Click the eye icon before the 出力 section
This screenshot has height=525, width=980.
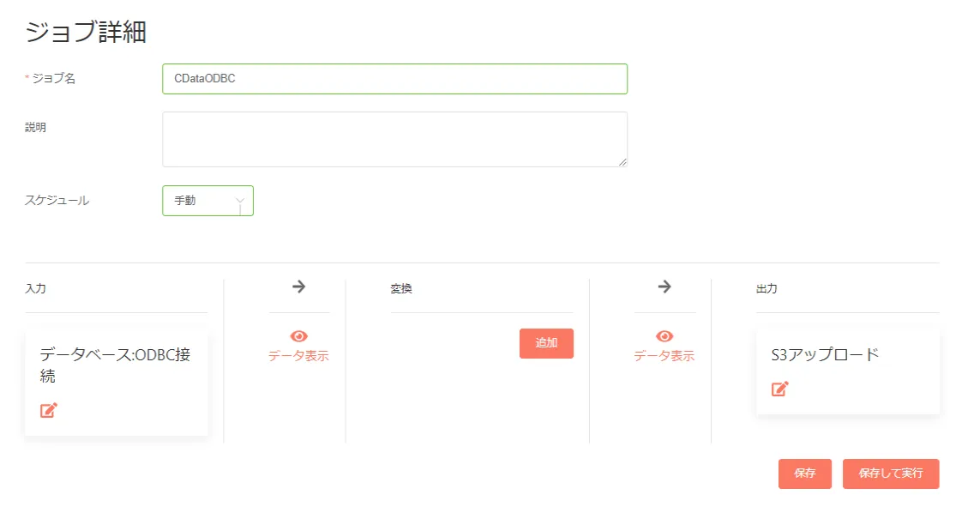pos(664,336)
